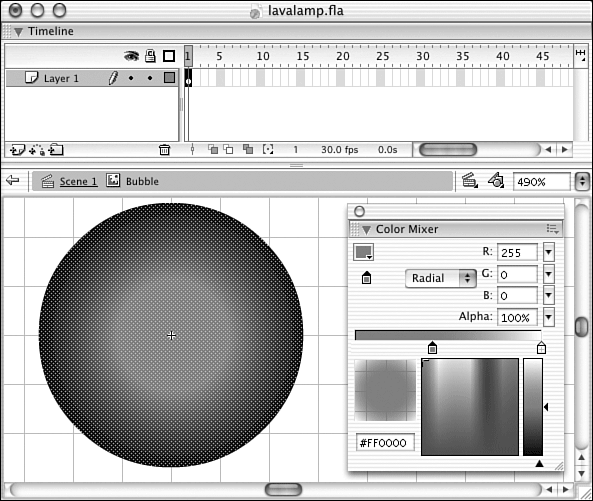
Task: Open the Edit Symbols icon menu
Action: coord(496,180)
